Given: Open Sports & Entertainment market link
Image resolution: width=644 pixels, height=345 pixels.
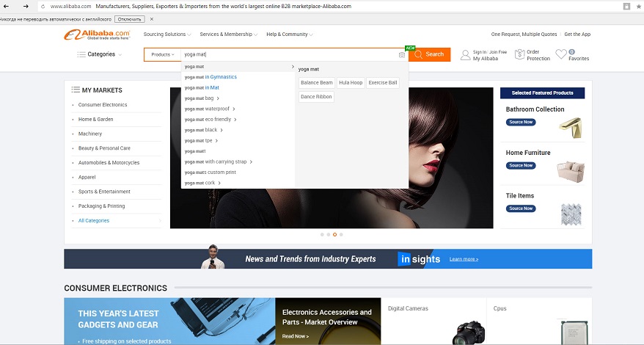Looking at the screenshot, I should [x=103, y=192].
